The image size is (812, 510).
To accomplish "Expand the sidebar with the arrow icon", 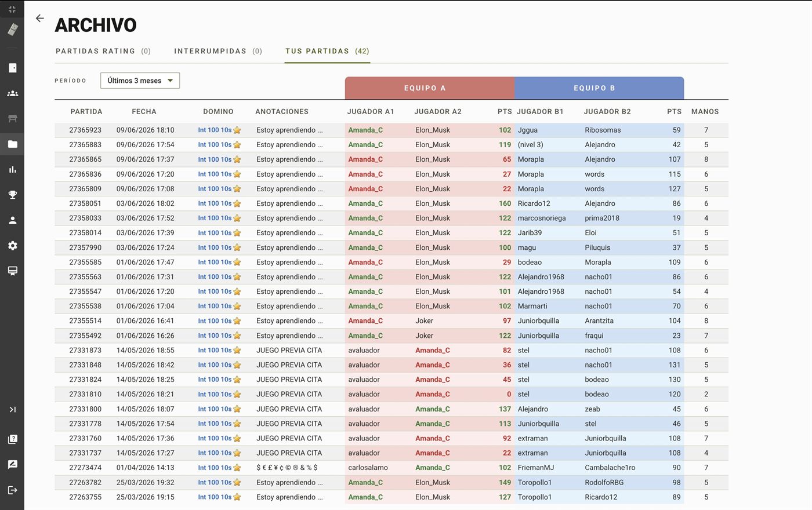I will click(x=12, y=409).
